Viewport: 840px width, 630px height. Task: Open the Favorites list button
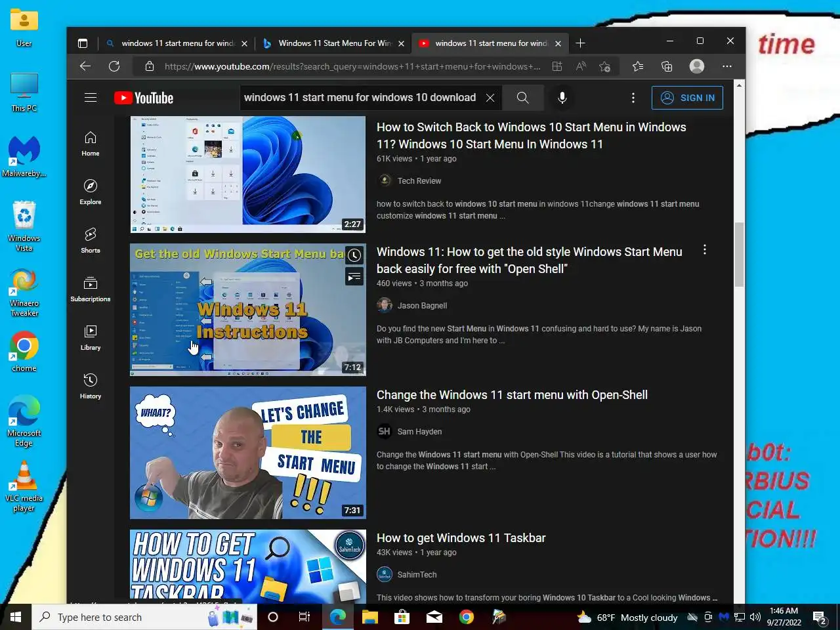[637, 66]
